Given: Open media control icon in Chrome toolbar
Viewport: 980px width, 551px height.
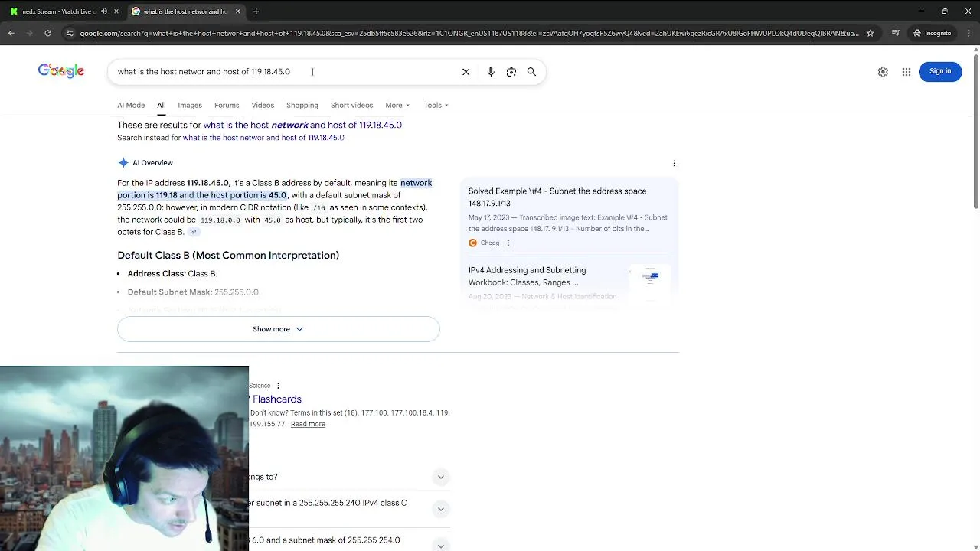Looking at the screenshot, I should 896,33.
